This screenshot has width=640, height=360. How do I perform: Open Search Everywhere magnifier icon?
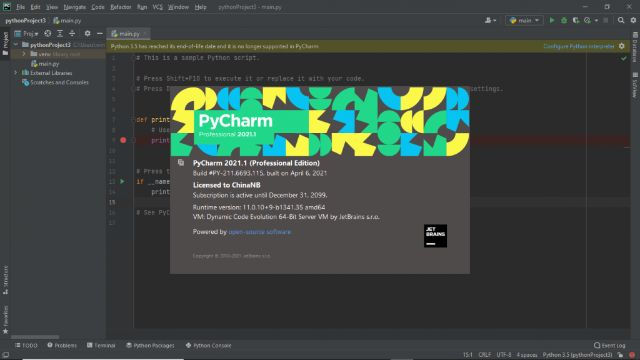[621, 20]
